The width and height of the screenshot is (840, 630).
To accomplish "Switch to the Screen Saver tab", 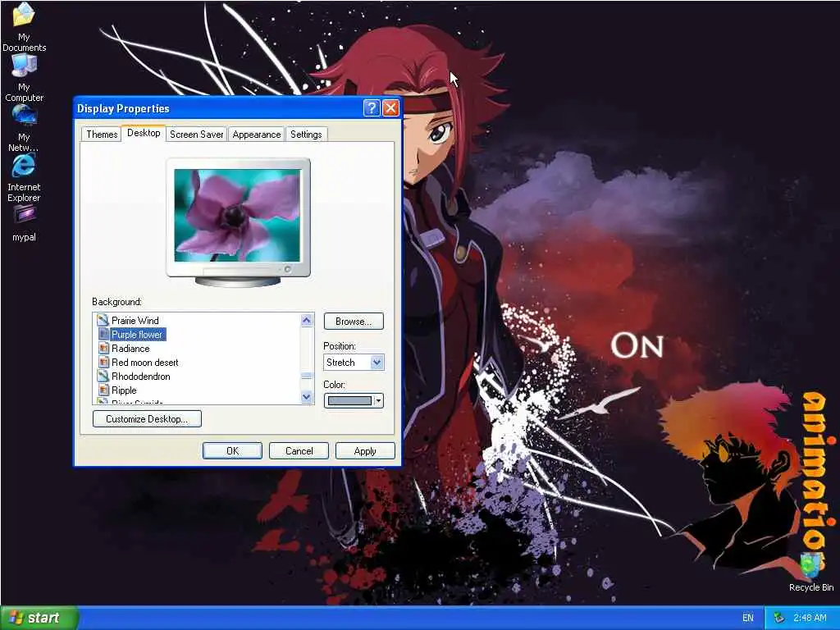I will click(x=197, y=135).
